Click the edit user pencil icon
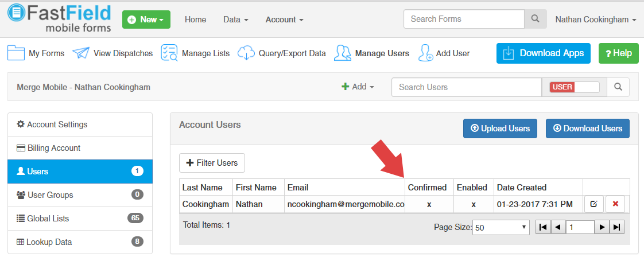Screen dimensions: 644x265 coord(594,204)
